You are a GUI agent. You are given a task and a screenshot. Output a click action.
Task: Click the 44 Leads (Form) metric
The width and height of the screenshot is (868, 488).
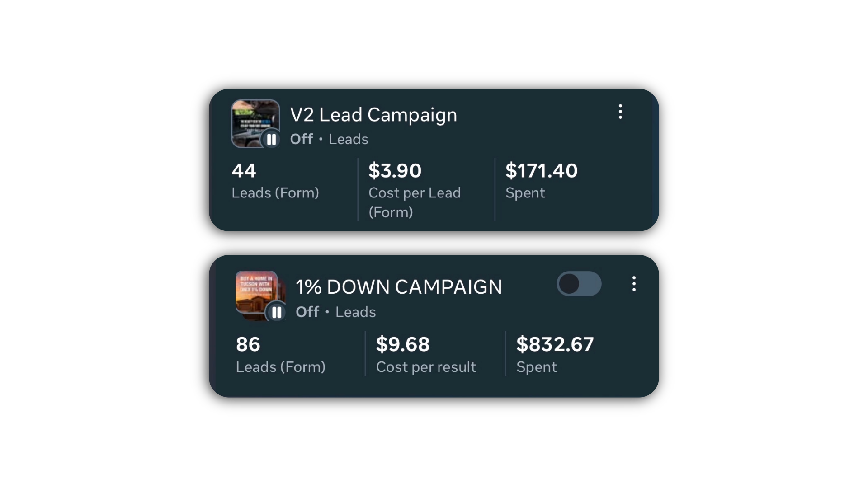click(x=244, y=171)
